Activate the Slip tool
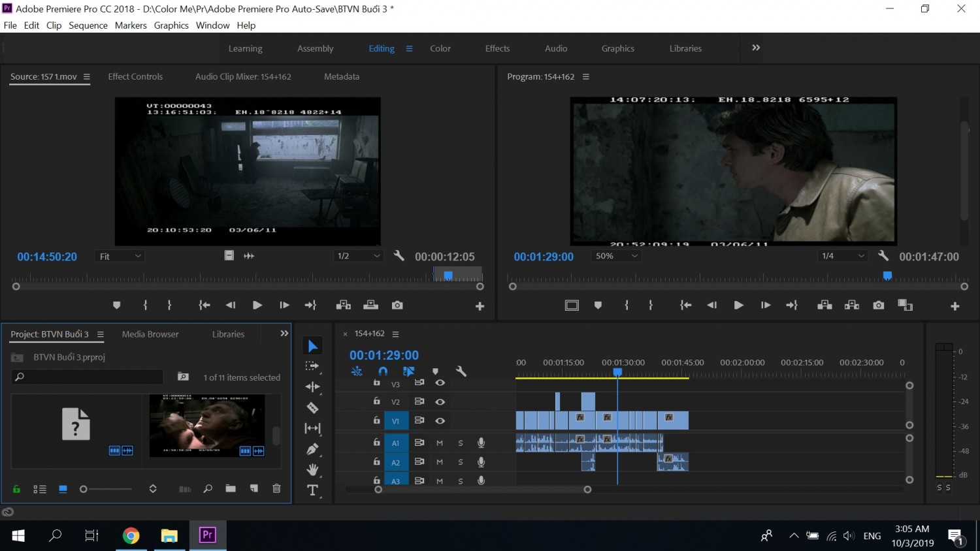The image size is (980, 551). pos(312,428)
